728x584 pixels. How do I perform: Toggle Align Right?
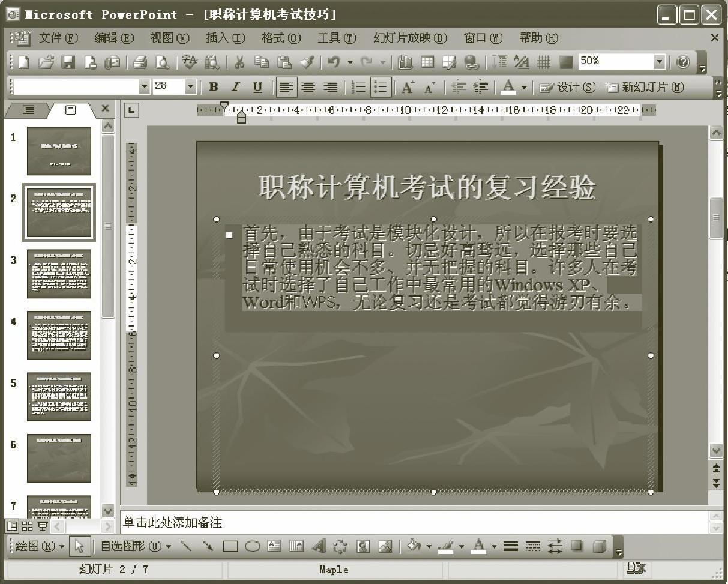pyautogui.click(x=330, y=88)
